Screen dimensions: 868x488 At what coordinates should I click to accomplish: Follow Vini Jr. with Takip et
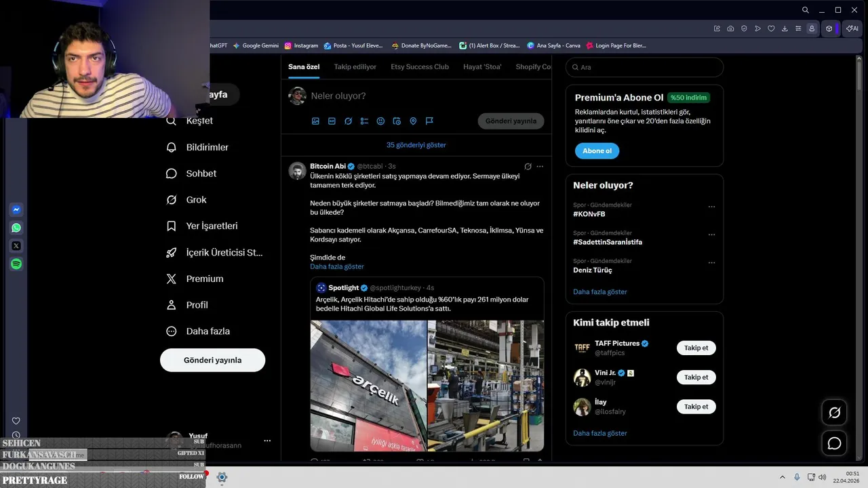pos(696,378)
